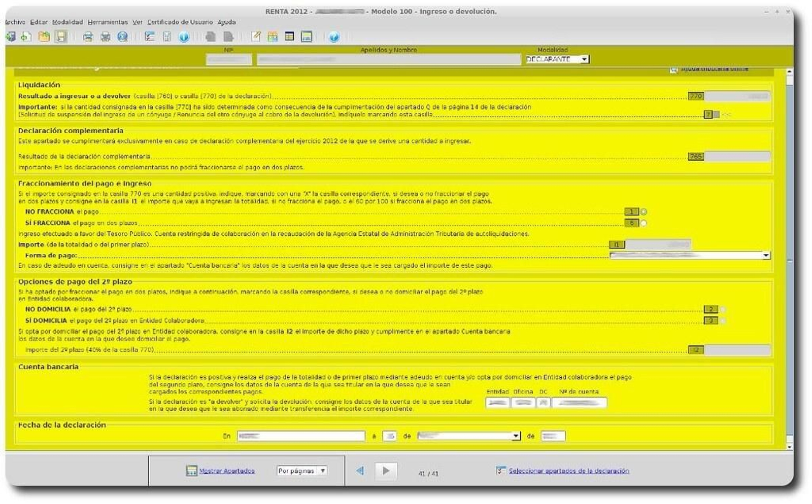Click the Print icon in the toolbar
The height and width of the screenshot is (504, 812).
click(x=90, y=37)
